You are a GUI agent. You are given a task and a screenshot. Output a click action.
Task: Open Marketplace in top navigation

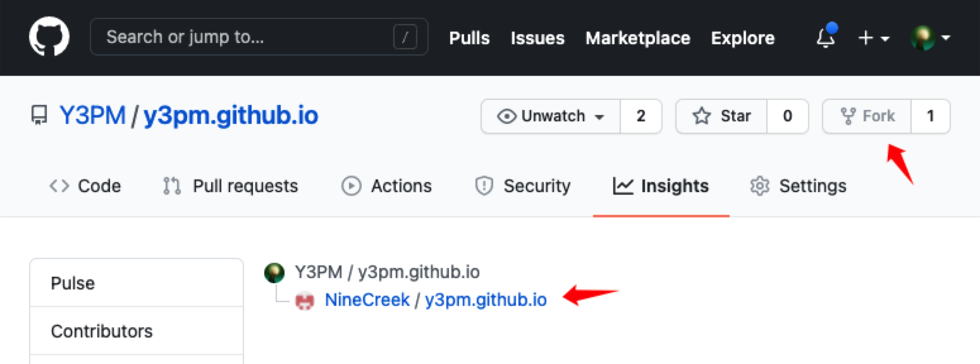[637, 38]
